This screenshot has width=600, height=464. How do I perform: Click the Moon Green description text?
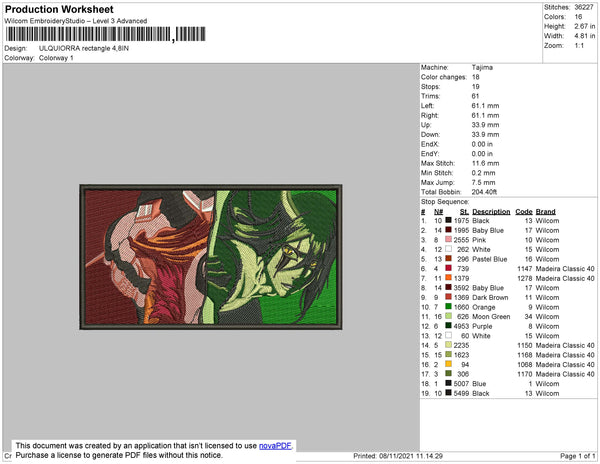491,316
